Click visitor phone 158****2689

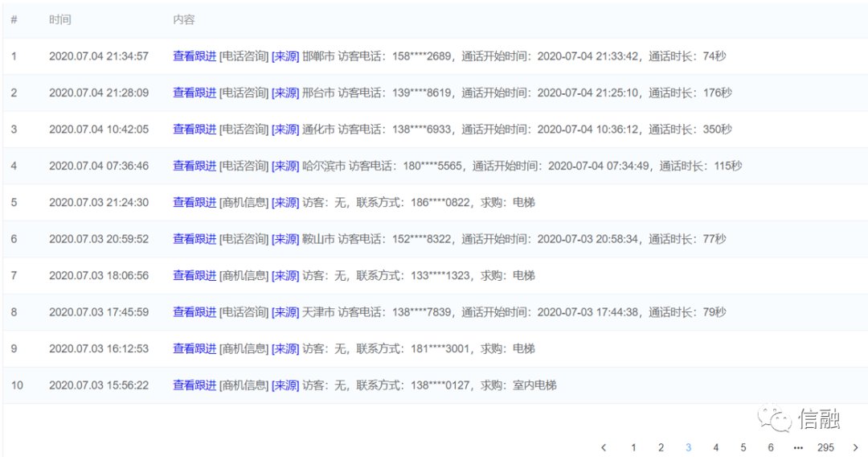click(x=421, y=56)
